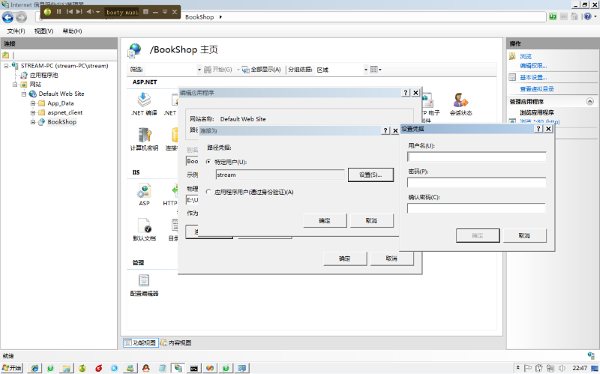Switch to the 内容视图 tab
Screen dimensions: 600x374
coord(176,343)
